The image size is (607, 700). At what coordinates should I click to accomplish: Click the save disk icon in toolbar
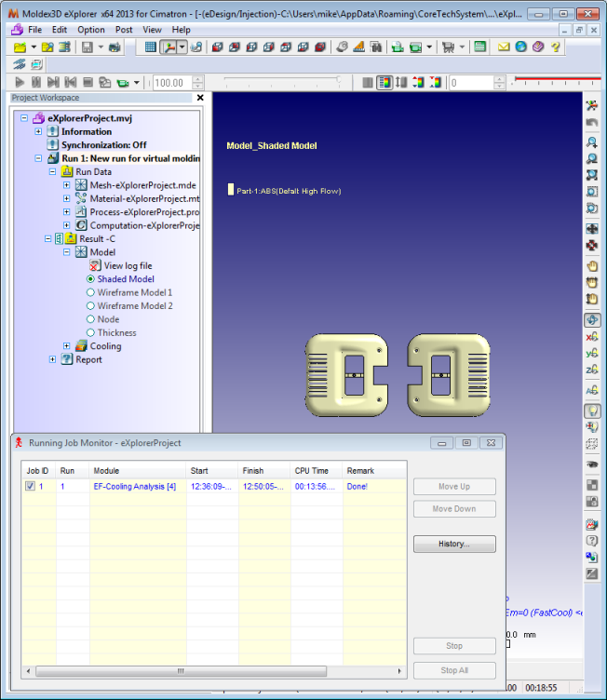click(x=88, y=47)
